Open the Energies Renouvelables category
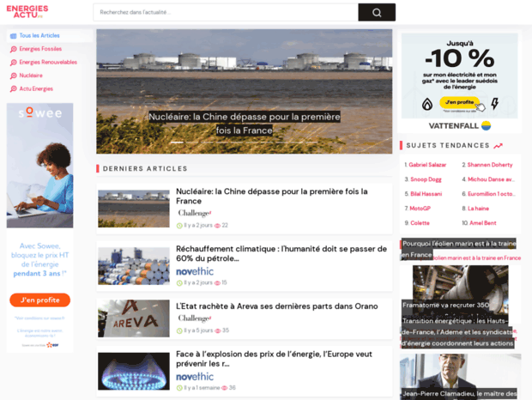Image resolution: width=532 pixels, height=400 pixels. click(x=48, y=63)
